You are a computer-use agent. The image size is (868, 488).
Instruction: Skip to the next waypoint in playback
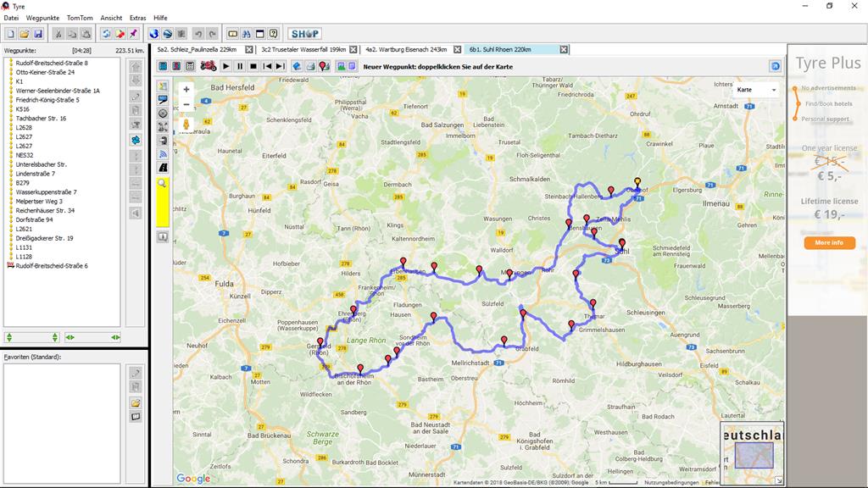[x=280, y=66]
